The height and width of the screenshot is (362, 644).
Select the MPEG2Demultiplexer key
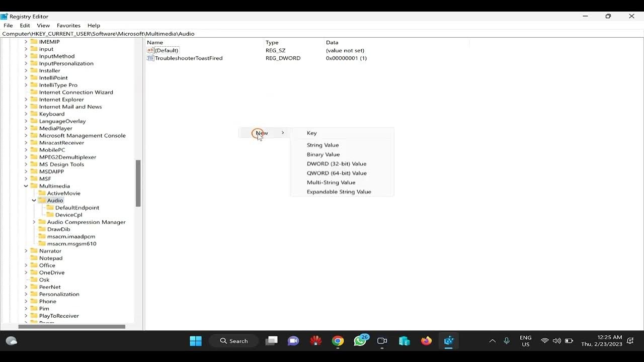point(67,157)
